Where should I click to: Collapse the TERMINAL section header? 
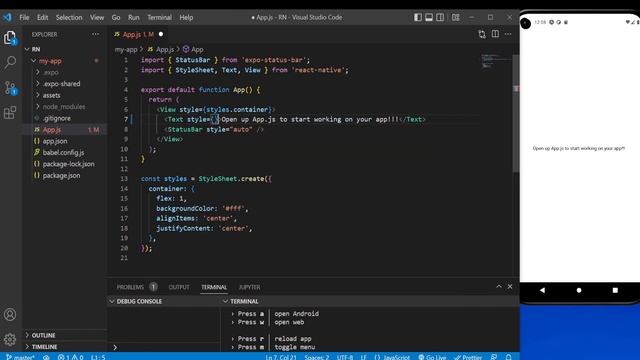coord(369,301)
